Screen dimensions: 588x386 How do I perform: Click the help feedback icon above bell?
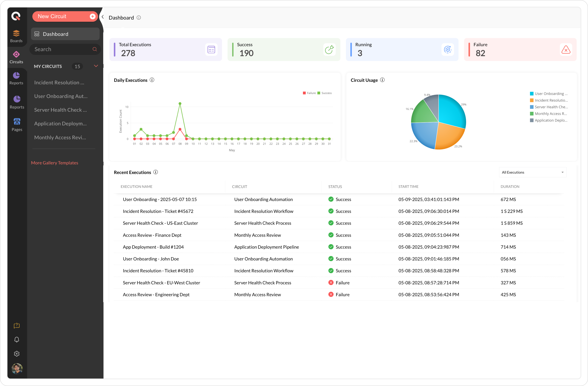17,326
